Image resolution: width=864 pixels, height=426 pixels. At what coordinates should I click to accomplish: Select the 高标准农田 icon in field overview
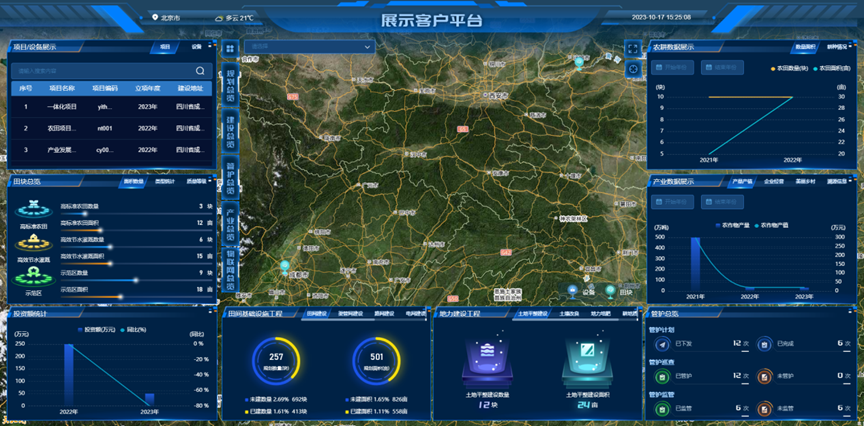click(x=34, y=211)
